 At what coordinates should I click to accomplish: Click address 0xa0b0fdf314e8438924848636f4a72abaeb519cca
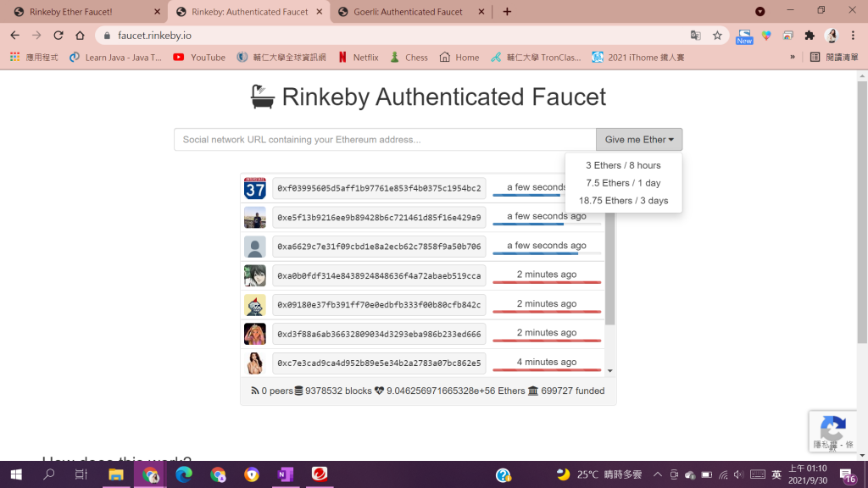pyautogui.click(x=379, y=275)
